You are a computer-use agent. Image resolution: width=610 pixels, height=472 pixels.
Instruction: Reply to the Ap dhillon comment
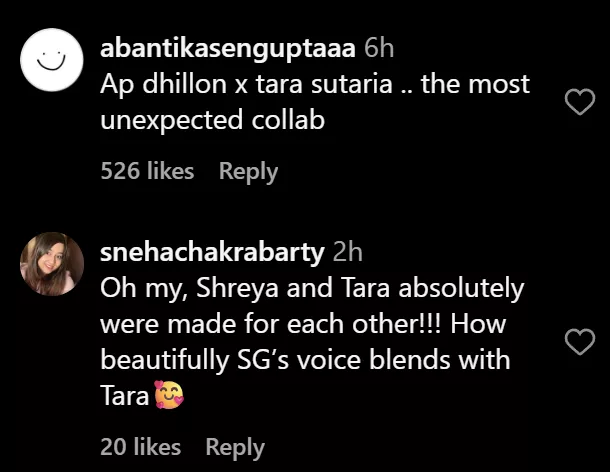248,171
